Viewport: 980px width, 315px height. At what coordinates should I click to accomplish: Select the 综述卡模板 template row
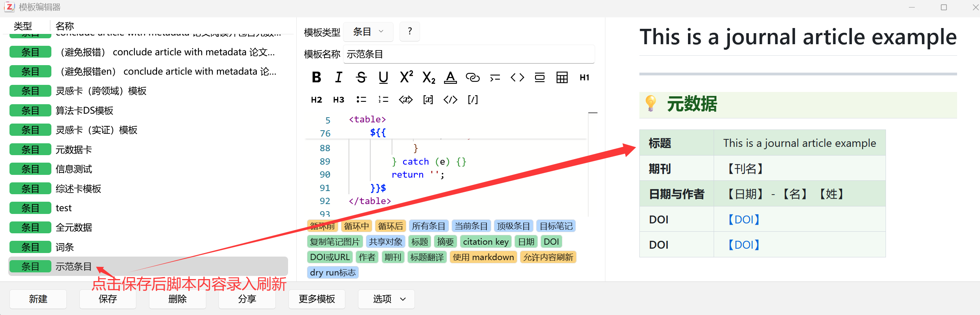[148, 189]
